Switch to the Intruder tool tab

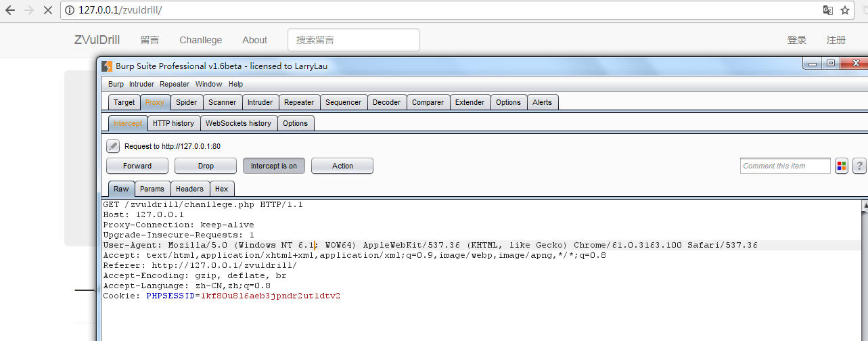[260, 102]
